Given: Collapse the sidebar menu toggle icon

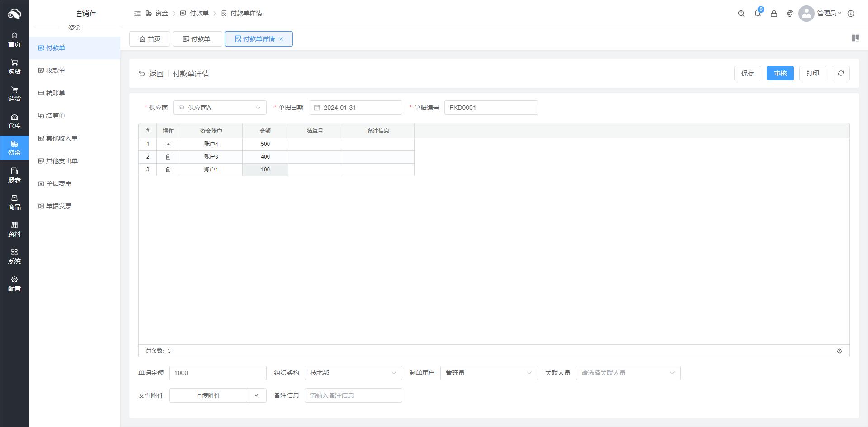Looking at the screenshot, I should pyautogui.click(x=137, y=14).
